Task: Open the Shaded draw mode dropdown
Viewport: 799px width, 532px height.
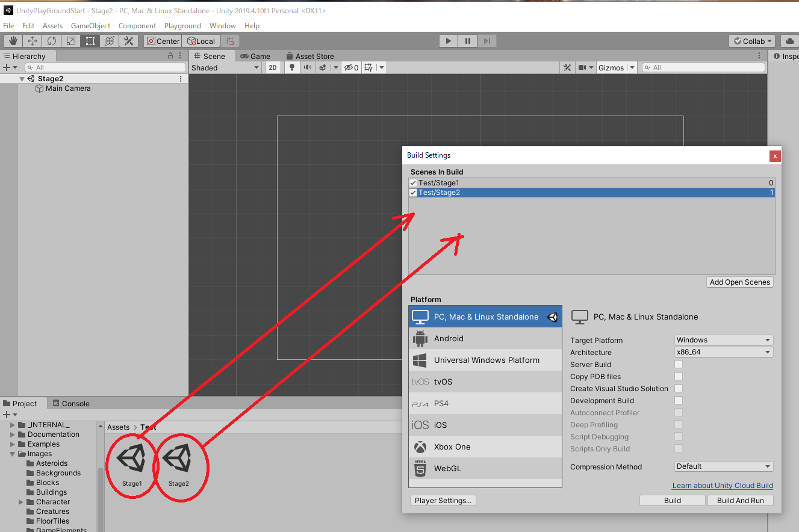Action: pos(225,67)
